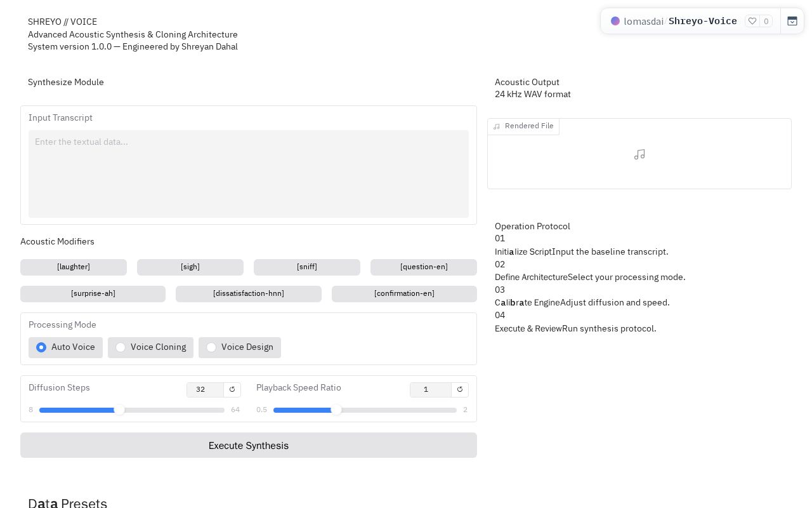
Task: Insert the [dissatisfaction-hnn] modifier
Action: click(249, 293)
